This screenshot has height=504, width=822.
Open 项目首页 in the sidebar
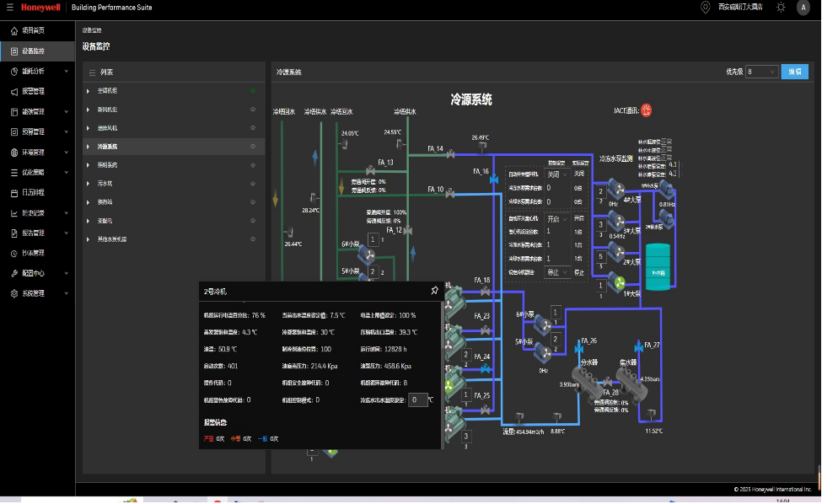[x=34, y=30]
